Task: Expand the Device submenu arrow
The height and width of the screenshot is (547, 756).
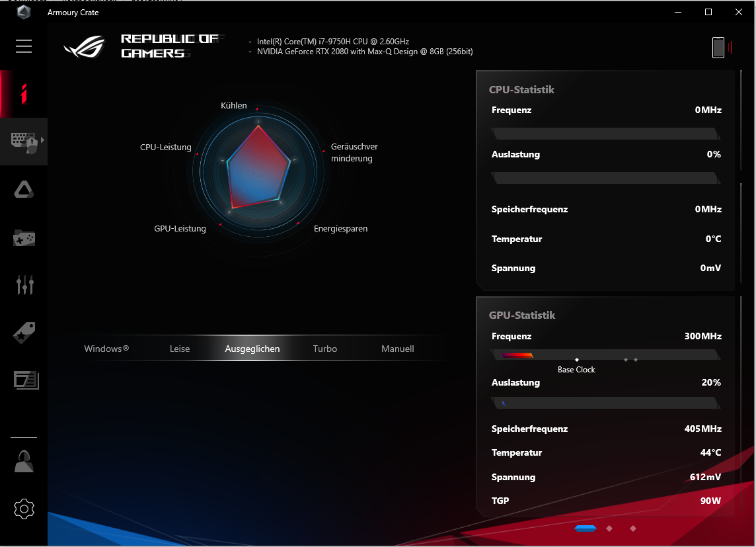Action: [x=42, y=140]
